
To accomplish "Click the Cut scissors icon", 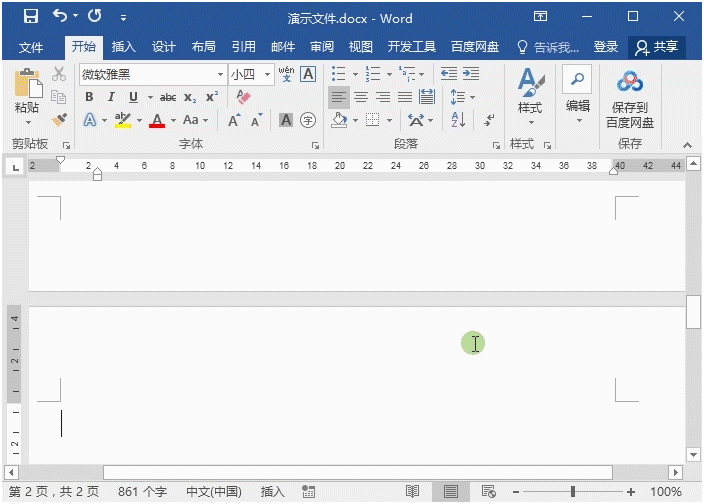I will [x=59, y=74].
